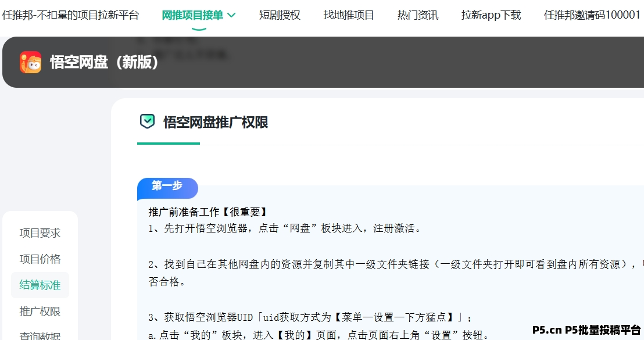Jump to 项目要求 section in sidebar
This screenshot has height=340, width=644.
click(40, 233)
